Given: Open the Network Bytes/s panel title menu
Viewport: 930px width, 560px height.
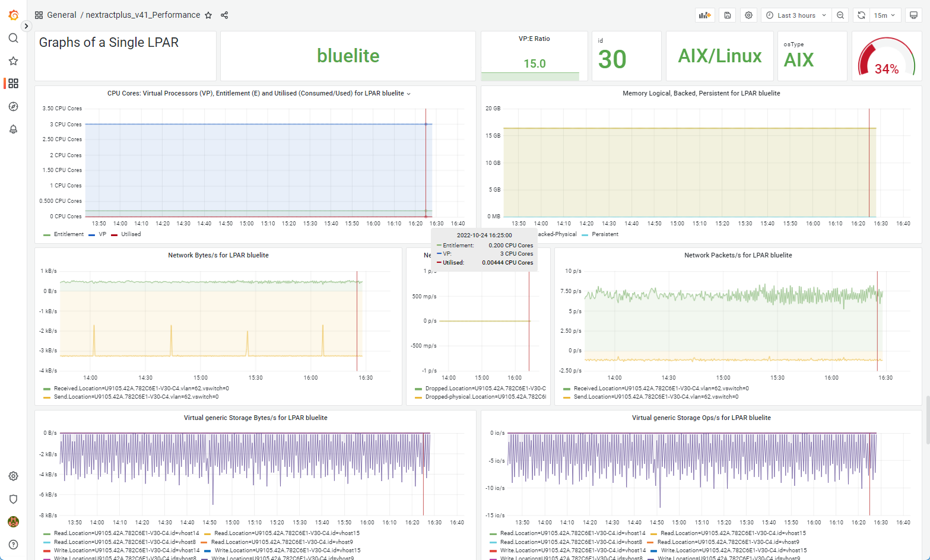Looking at the screenshot, I should [x=218, y=255].
